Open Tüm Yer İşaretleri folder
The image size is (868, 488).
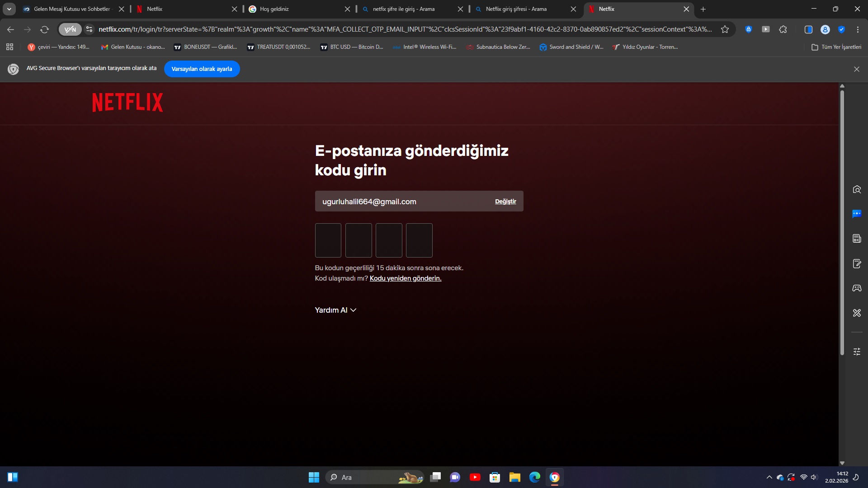coord(836,47)
